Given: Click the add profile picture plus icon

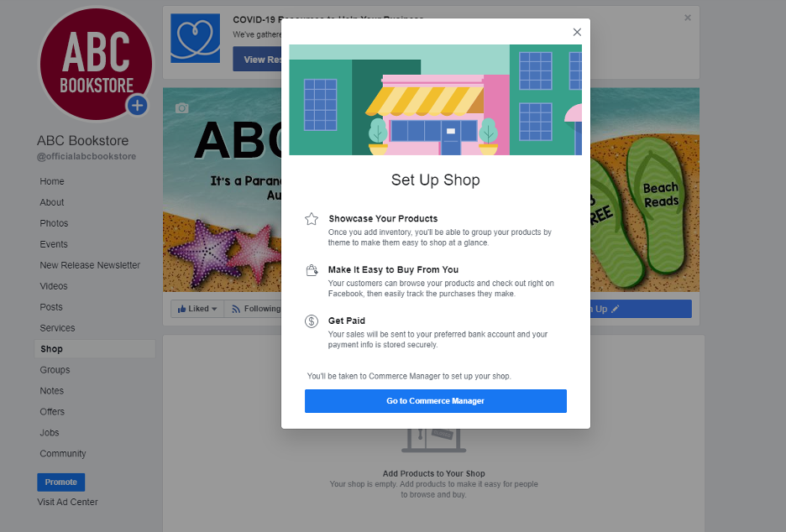Looking at the screenshot, I should point(138,106).
